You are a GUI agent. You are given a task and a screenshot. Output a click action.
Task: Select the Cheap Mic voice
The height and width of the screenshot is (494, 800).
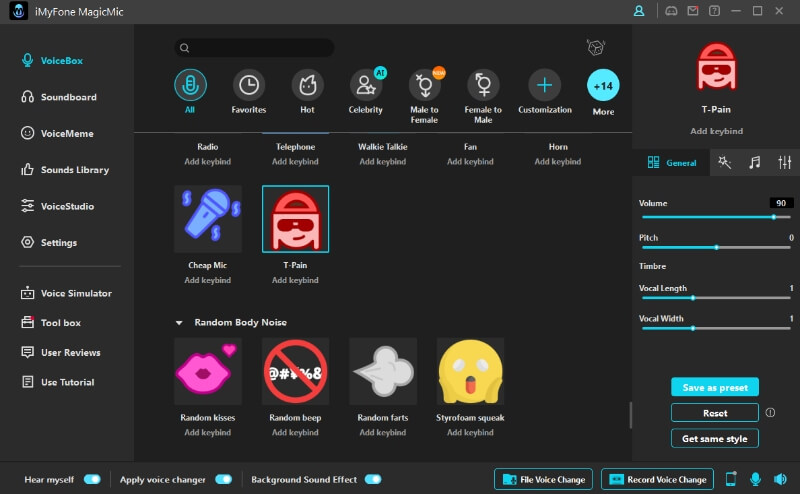208,219
